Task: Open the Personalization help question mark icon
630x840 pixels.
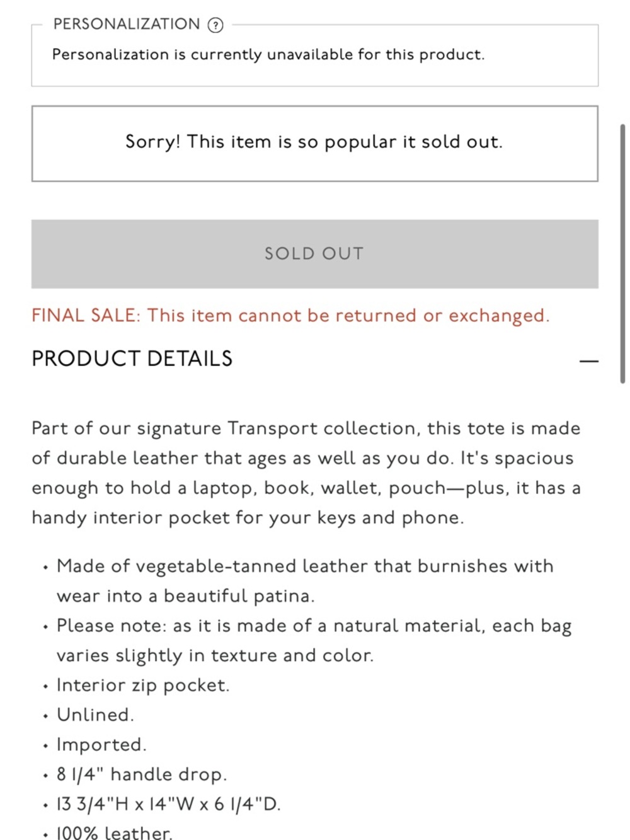Action: 215,25
